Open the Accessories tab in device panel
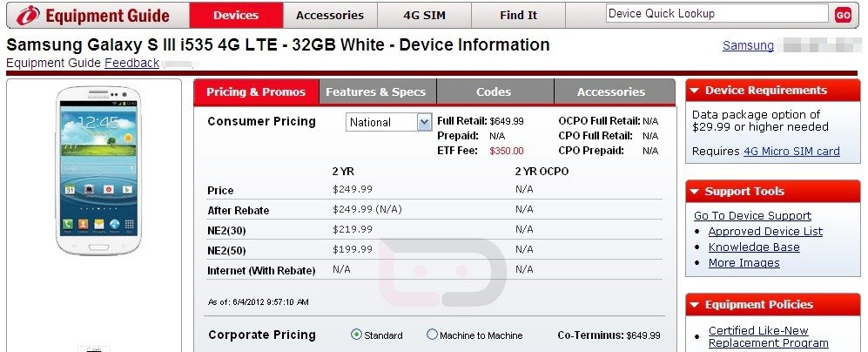 [611, 91]
